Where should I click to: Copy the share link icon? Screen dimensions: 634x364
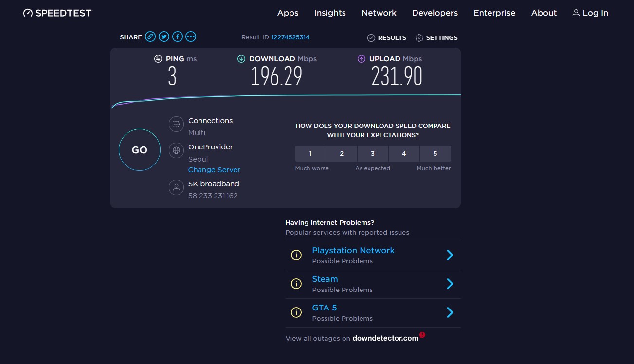tap(150, 36)
